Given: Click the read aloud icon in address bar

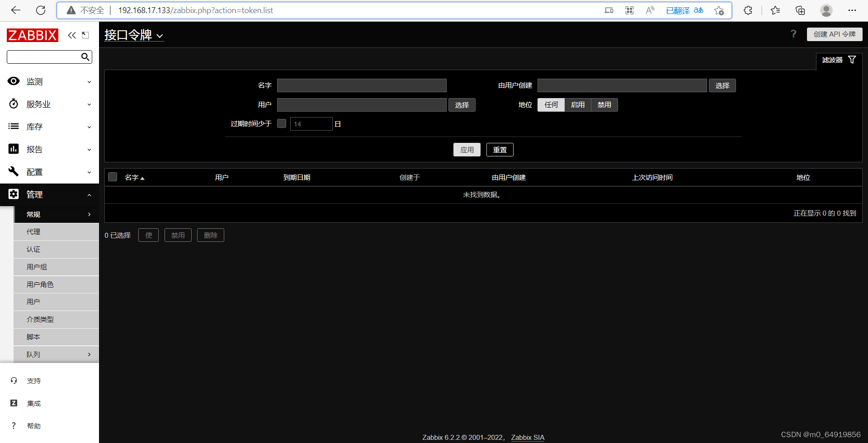Looking at the screenshot, I should click(650, 10).
